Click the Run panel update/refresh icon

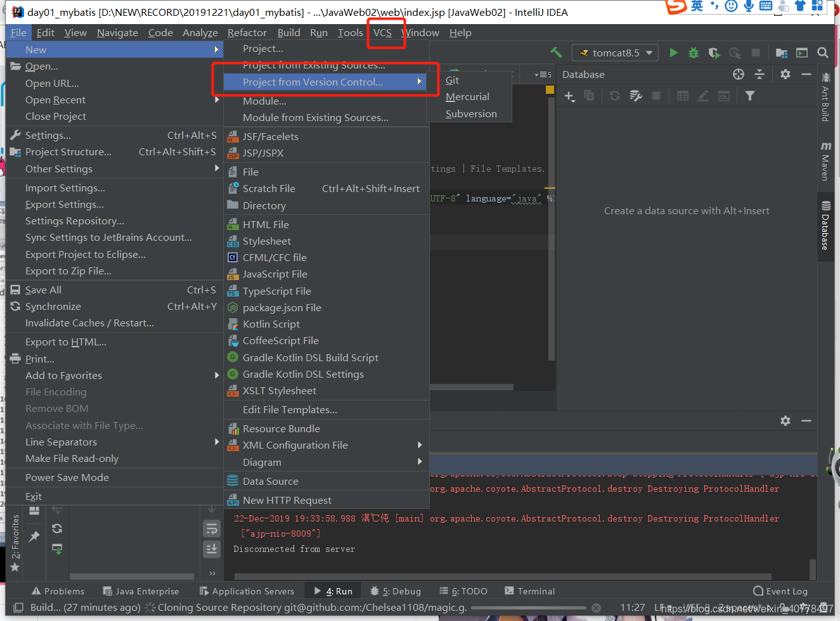click(x=57, y=528)
